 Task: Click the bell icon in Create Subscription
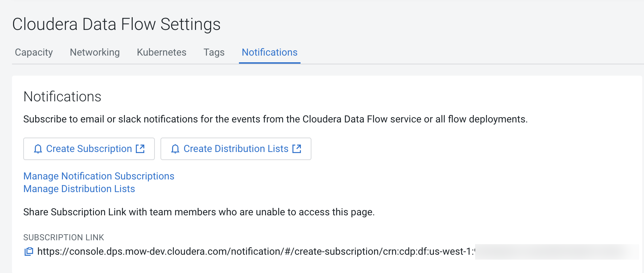38,149
